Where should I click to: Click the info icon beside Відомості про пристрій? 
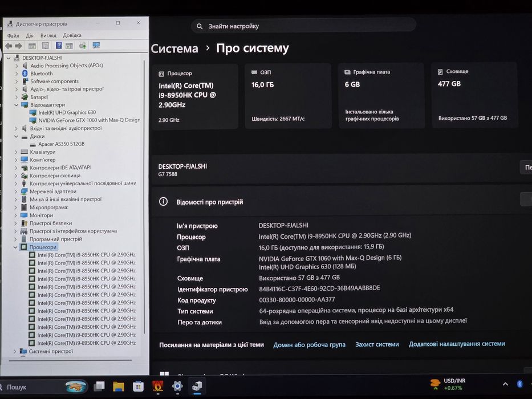click(x=163, y=202)
